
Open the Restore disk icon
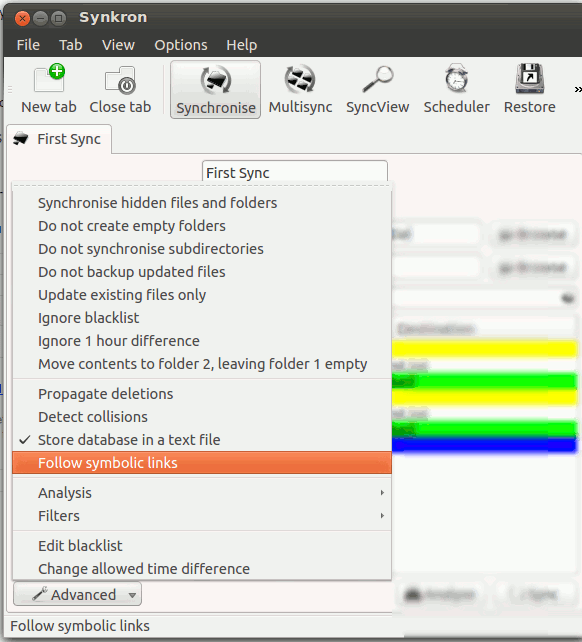click(530, 78)
